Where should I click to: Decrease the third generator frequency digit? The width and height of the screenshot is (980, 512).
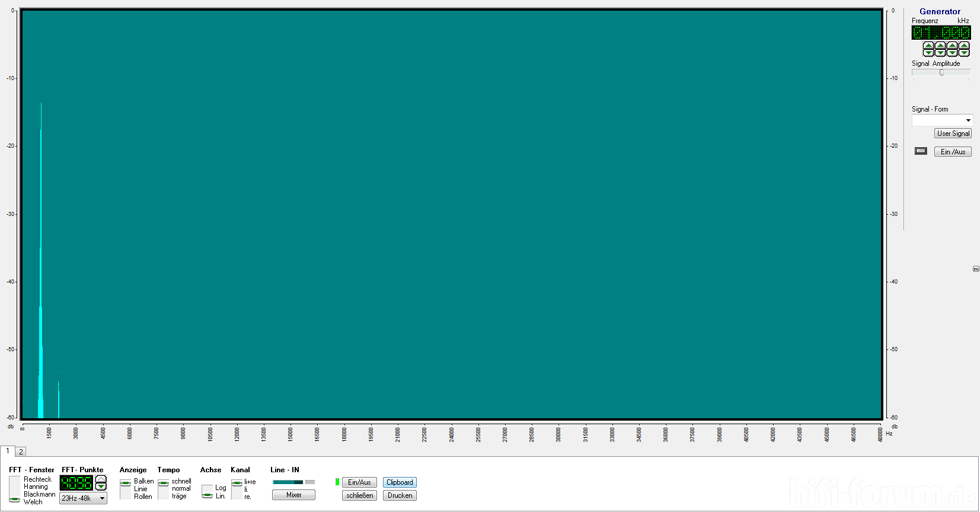[x=952, y=53]
